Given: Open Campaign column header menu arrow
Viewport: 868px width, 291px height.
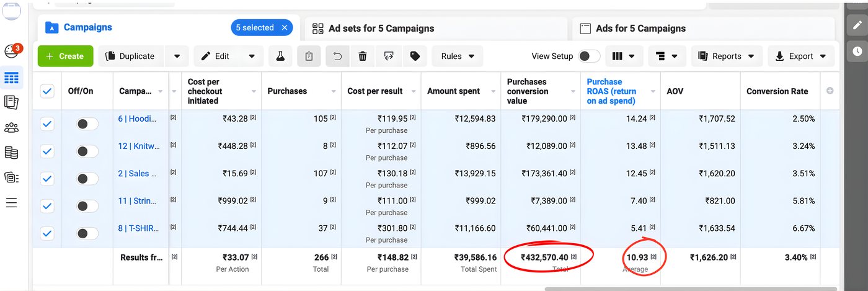Looking at the screenshot, I should tap(161, 91).
